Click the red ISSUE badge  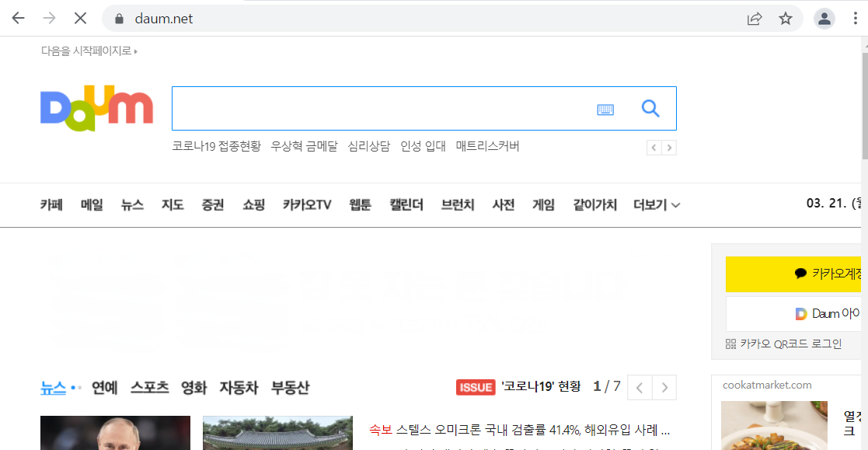point(476,387)
